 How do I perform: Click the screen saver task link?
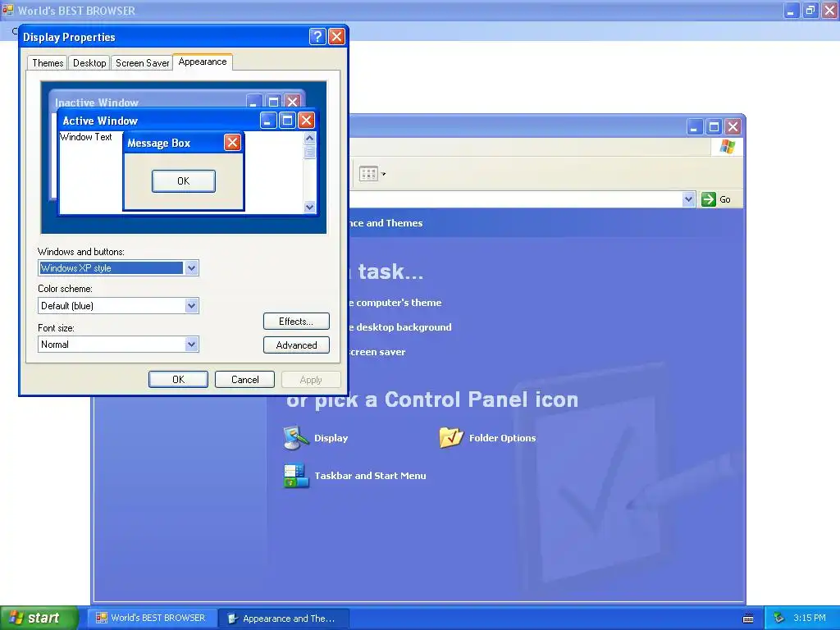377,352
